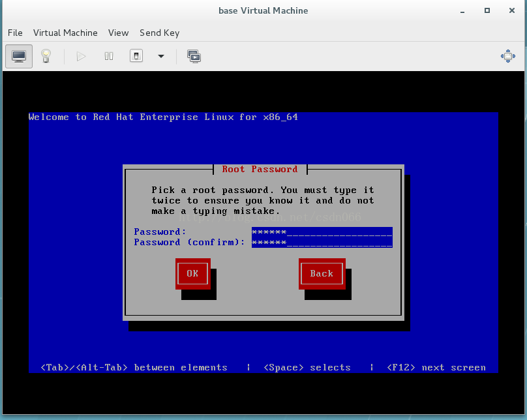Click the '<F12> next screen' hint text
Image resolution: width=527 pixels, height=420 pixels.
436,367
